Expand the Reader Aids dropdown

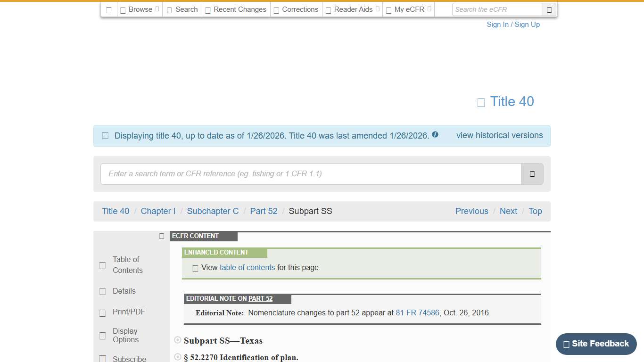pyautogui.click(x=352, y=9)
